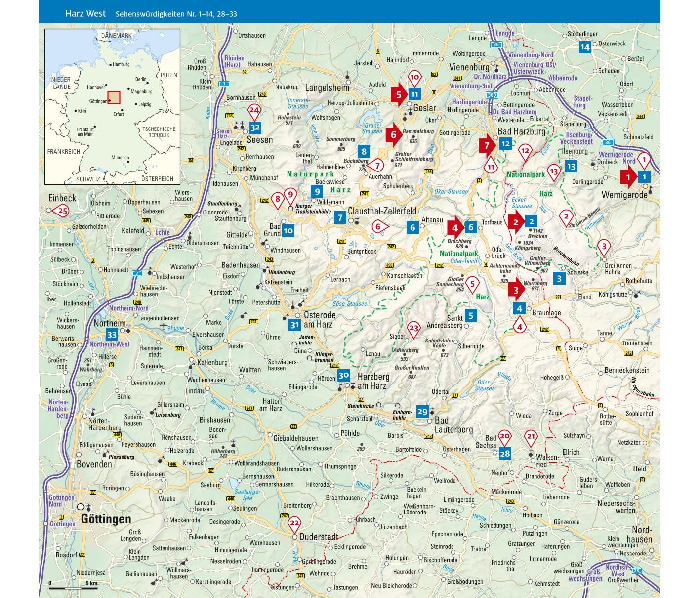Viewport: 700px width, 598px height.
Task: Select blue marker 32 at Seesen
Action: 254,127
